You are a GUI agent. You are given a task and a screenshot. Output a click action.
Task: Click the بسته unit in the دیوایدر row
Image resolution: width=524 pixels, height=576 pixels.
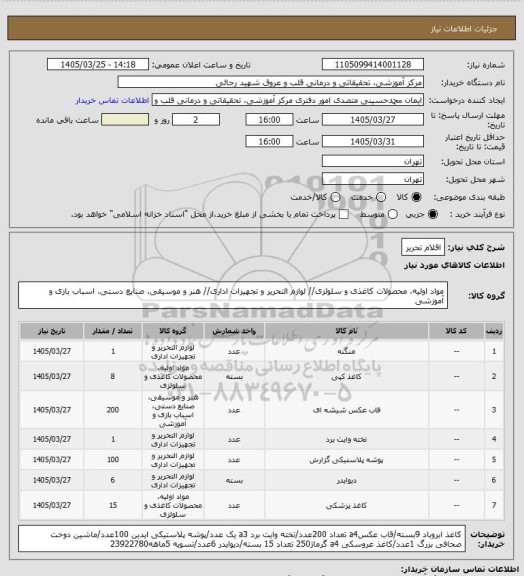click(234, 480)
